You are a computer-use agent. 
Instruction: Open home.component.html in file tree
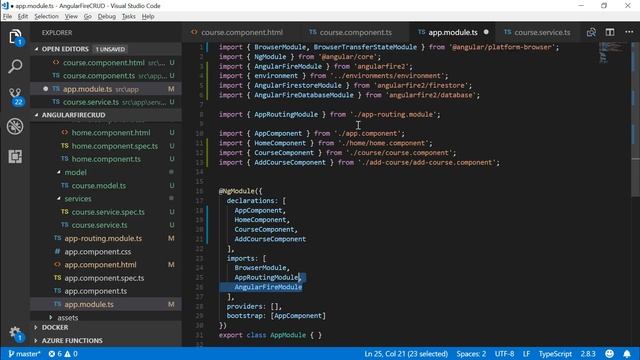[x=106, y=133]
